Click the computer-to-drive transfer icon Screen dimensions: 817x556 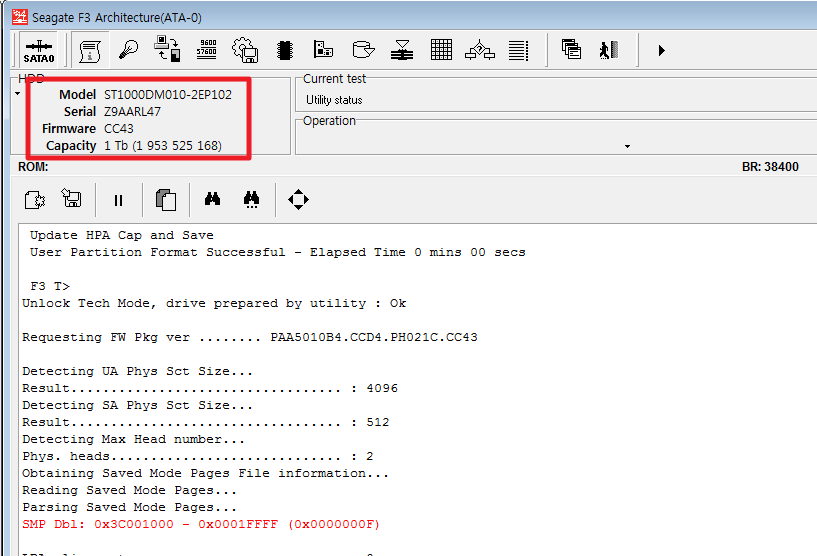167,49
